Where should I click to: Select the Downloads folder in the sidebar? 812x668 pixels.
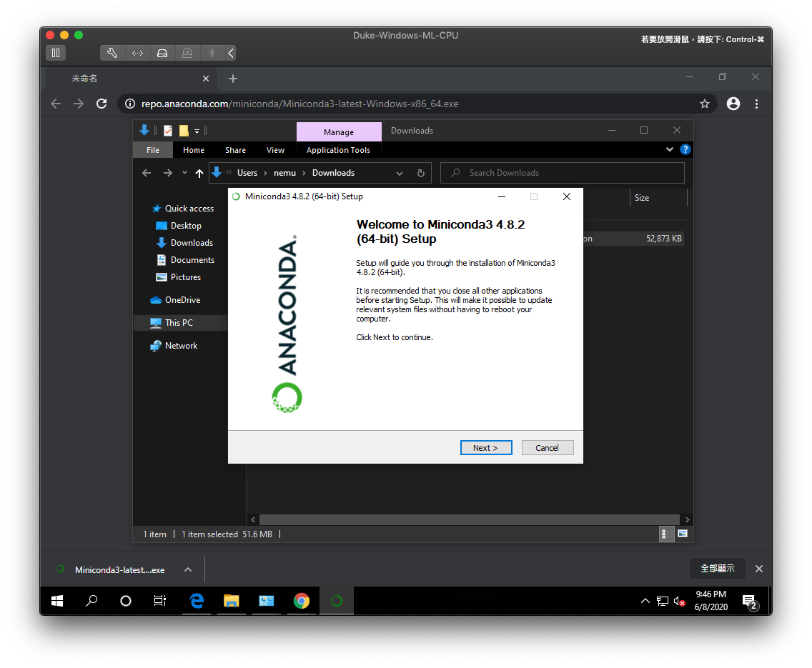tap(192, 242)
